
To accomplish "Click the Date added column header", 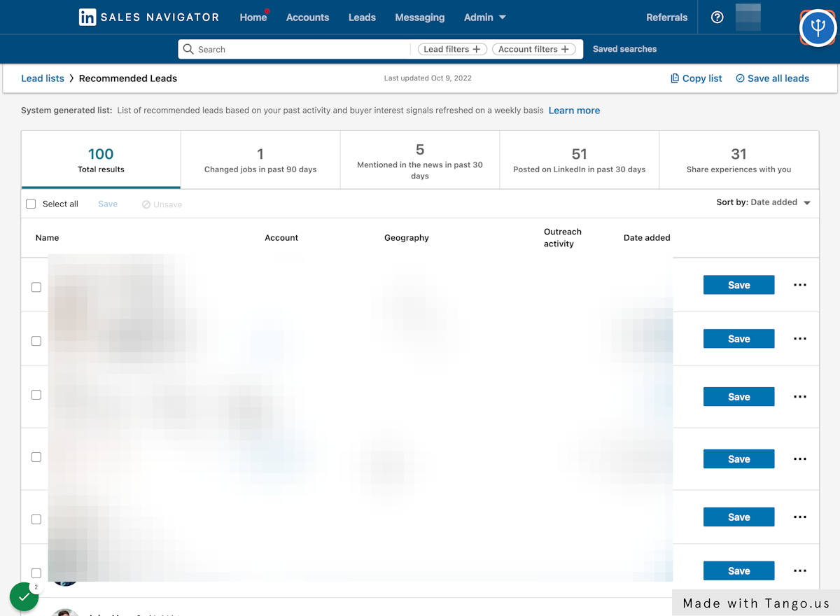I will [647, 238].
